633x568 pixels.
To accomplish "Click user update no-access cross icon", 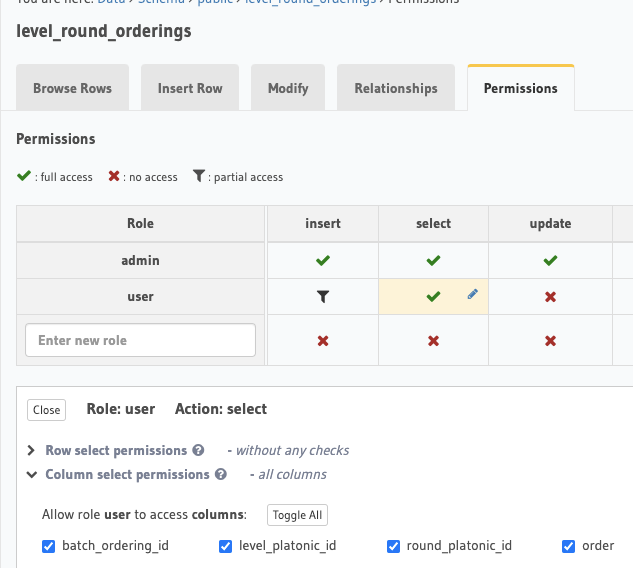I will [x=550, y=298].
